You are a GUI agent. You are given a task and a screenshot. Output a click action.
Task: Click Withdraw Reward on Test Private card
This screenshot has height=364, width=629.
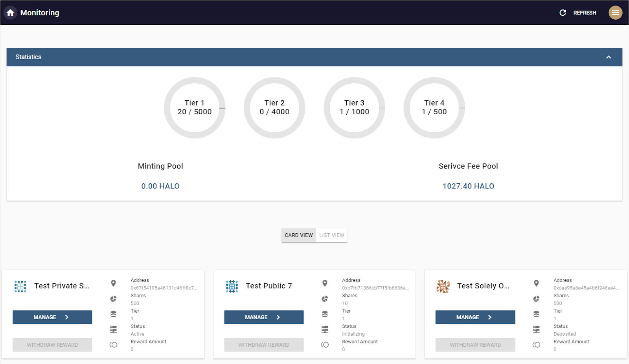52,345
